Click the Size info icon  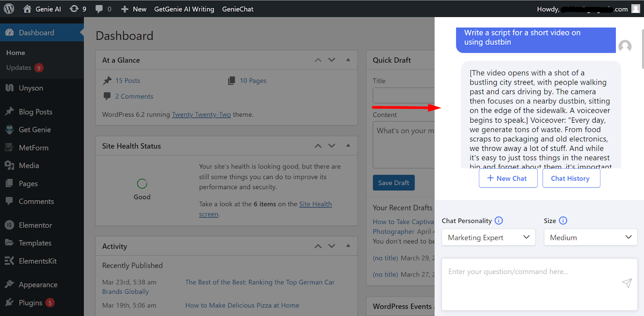pos(563,221)
